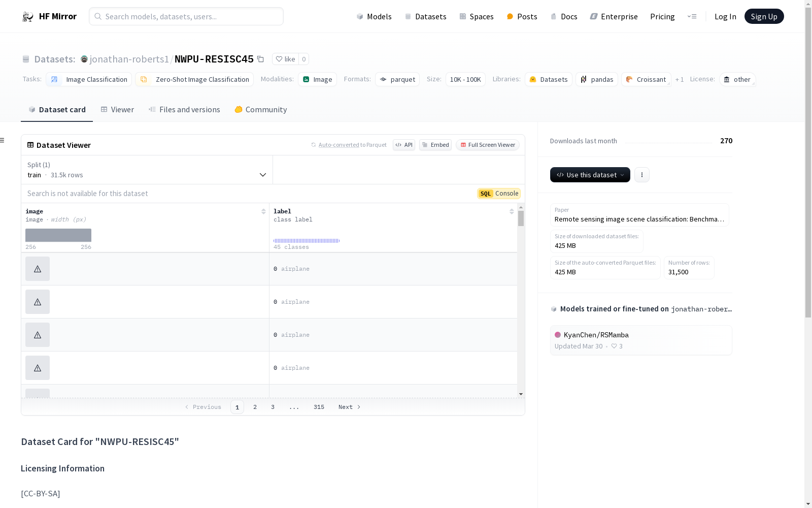This screenshot has height=508, width=812.
Task: Click the Image modality tag
Action: point(317,79)
